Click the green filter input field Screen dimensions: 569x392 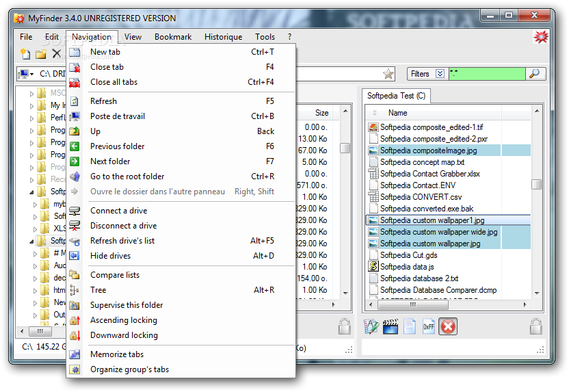(x=487, y=74)
